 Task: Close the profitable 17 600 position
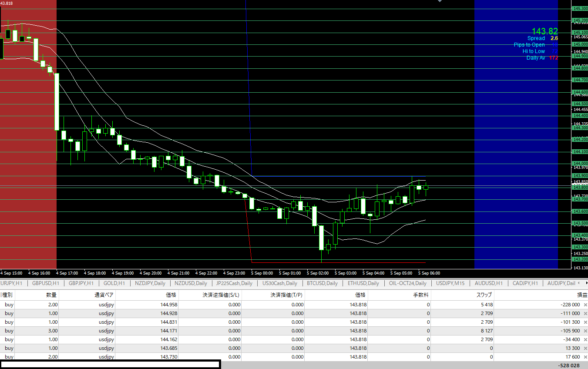[x=585, y=357]
